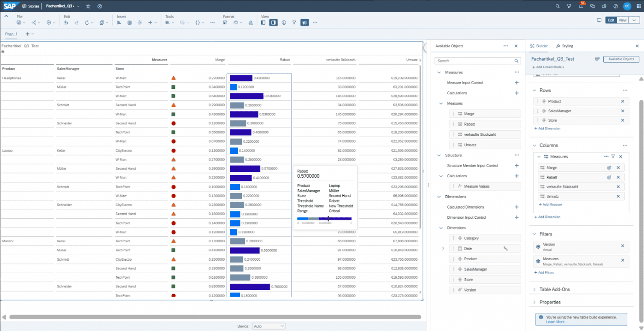Select the Insert table icon
The height and width of the screenshot is (331, 644).
click(129, 22)
